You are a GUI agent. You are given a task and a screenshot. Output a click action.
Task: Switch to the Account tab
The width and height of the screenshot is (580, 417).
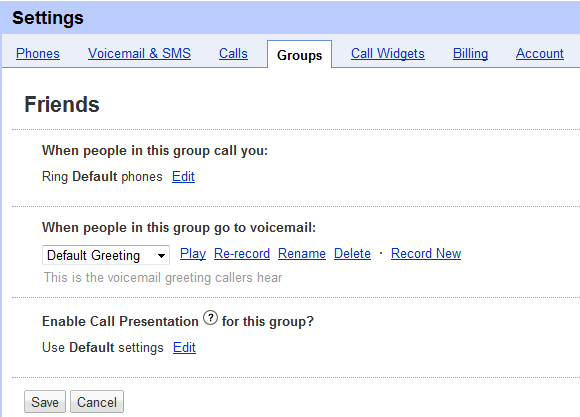pos(540,54)
